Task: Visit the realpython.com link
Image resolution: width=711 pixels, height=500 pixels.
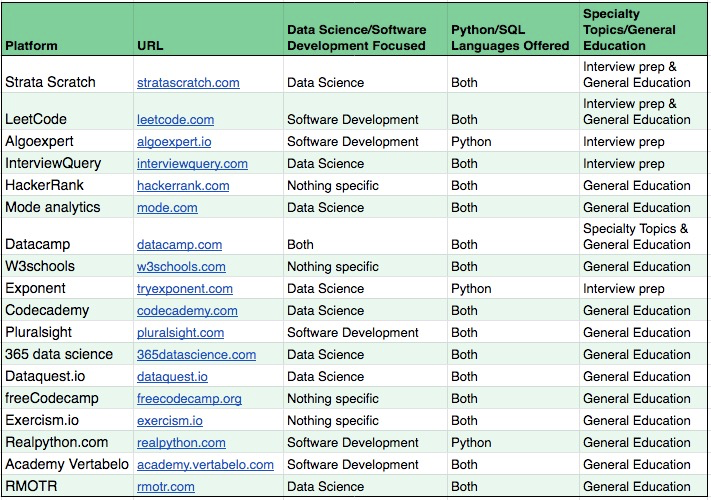Action: pyautogui.click(x=181, y=443)
